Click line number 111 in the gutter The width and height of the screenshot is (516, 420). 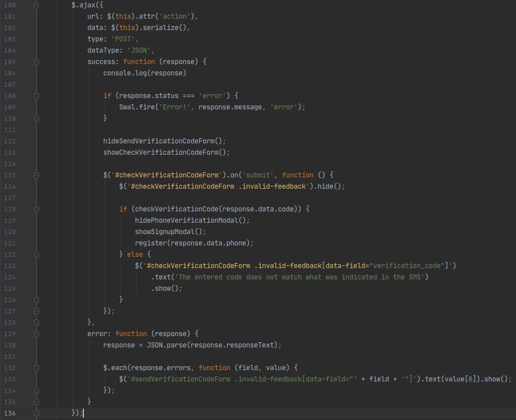click(x=10, y=130)
